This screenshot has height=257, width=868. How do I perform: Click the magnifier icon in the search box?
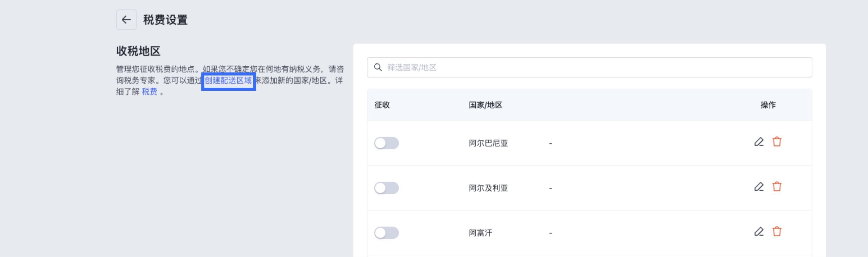click(x=378, y=67)
